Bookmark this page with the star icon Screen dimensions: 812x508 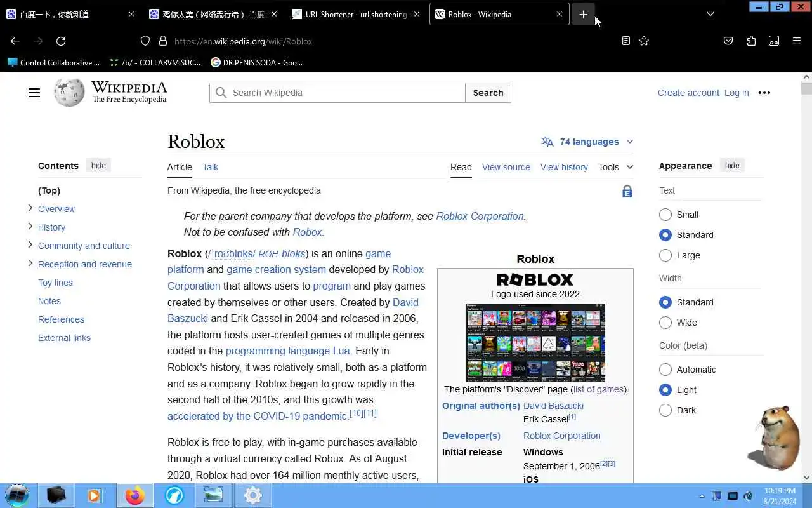coord(644,41)
